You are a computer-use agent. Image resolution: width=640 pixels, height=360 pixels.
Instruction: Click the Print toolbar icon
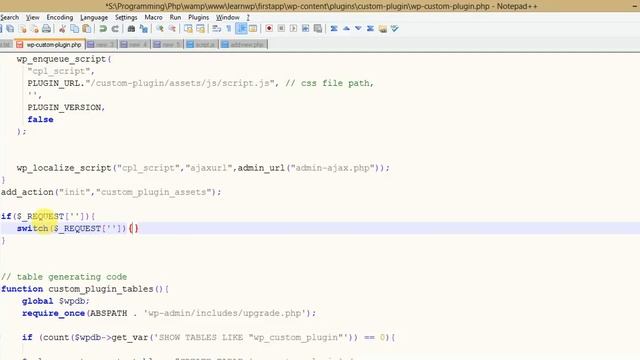point(47,29)
